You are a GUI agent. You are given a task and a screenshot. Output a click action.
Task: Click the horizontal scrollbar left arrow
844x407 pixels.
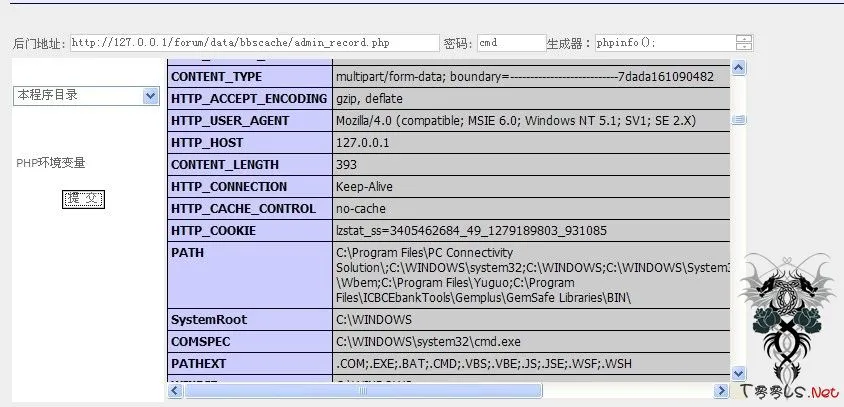pyautogui.click(x=175, y=391)
